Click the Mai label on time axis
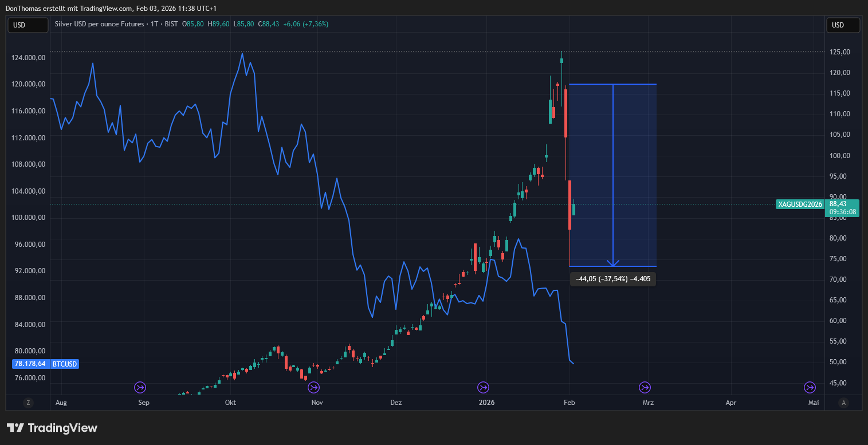 pyautogui.click(x=813, y=403)
